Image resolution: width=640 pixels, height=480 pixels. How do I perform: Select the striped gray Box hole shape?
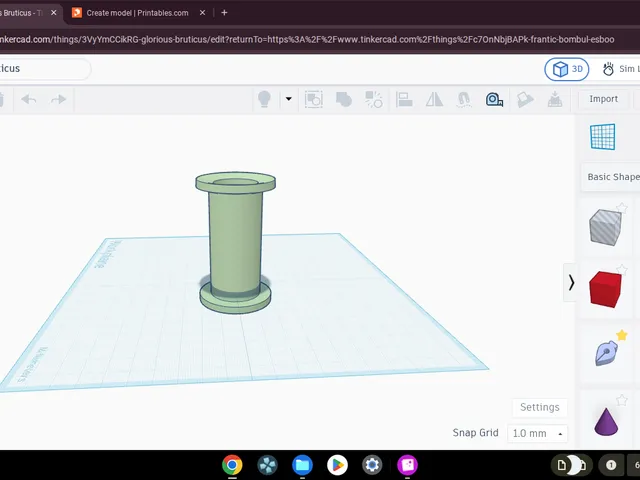point(605,227)
